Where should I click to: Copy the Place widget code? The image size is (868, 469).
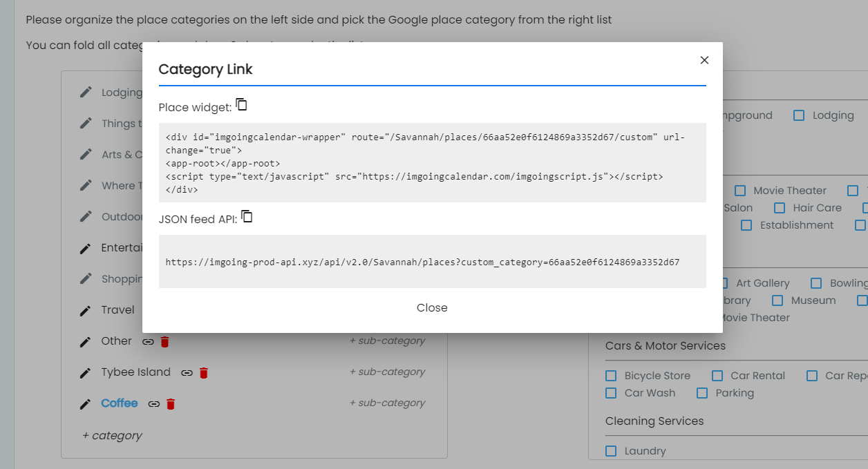click(241, 105)
